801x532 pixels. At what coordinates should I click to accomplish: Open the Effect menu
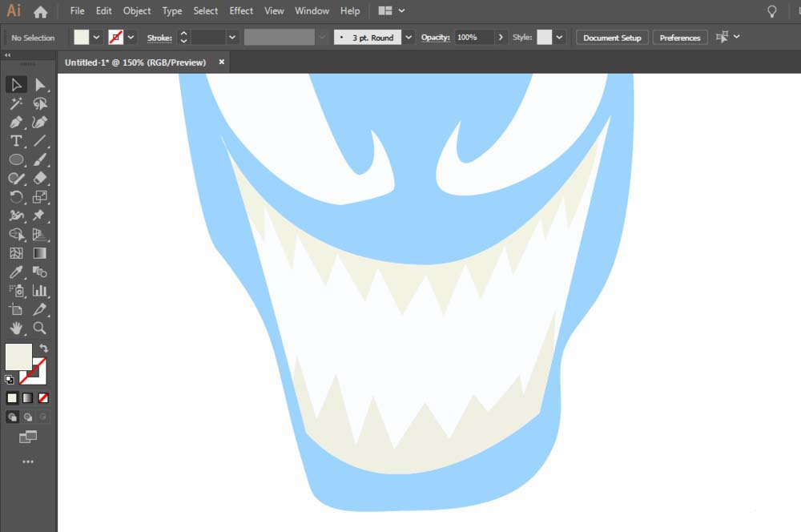point(241,10)
